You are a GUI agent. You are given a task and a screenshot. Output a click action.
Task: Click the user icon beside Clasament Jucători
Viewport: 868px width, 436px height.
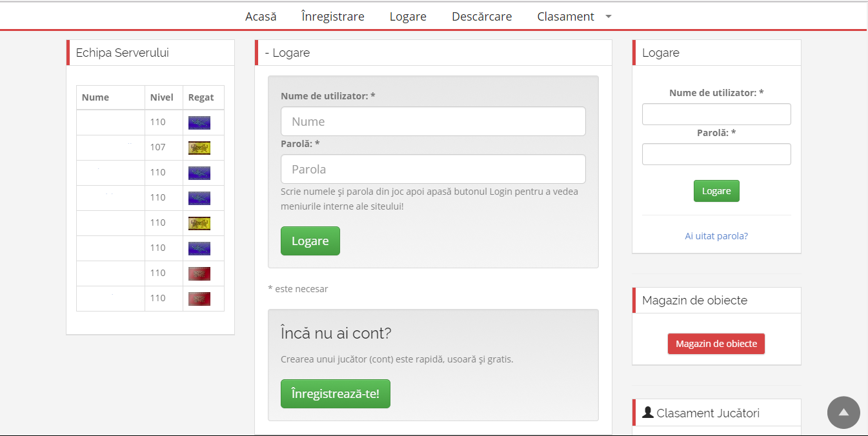648,413
